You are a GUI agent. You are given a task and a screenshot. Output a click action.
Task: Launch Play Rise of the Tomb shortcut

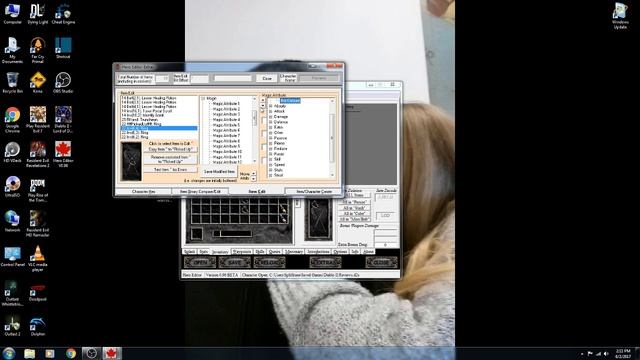38,189
